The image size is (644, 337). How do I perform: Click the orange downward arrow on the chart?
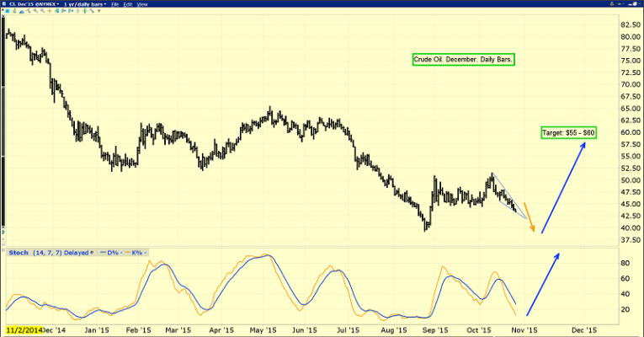coord(528,217)
